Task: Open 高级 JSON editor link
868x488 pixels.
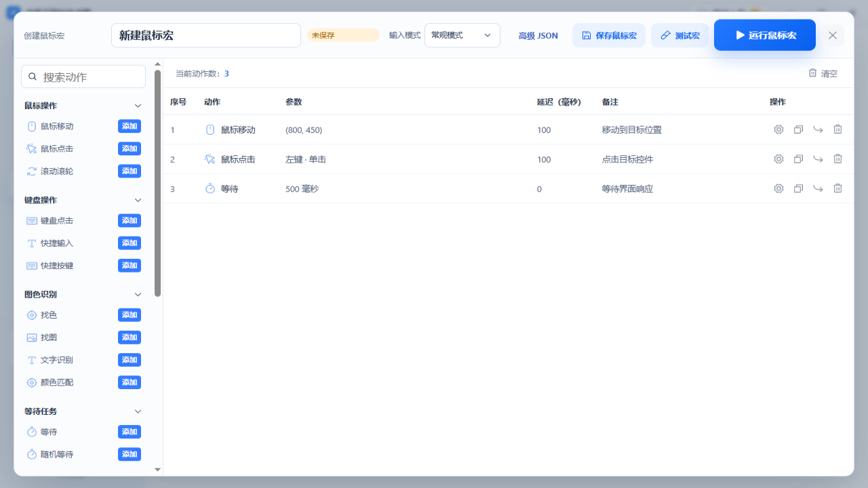Action: (538, 35)
